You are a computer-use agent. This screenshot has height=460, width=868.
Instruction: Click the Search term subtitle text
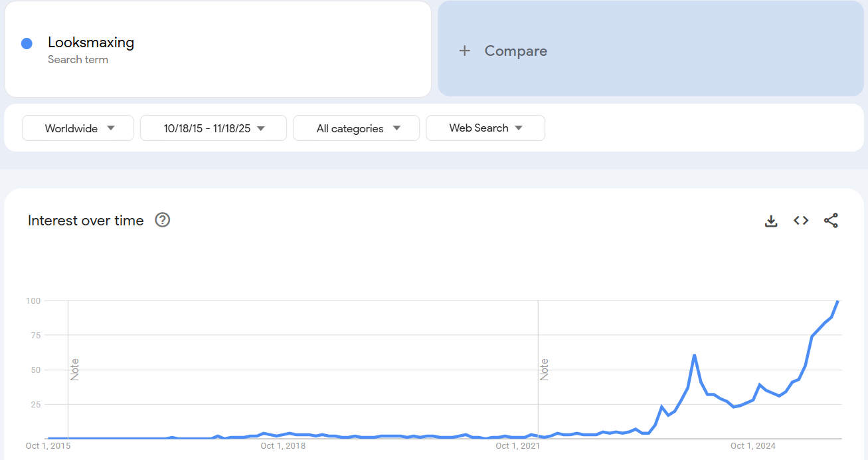coord(78,60)
